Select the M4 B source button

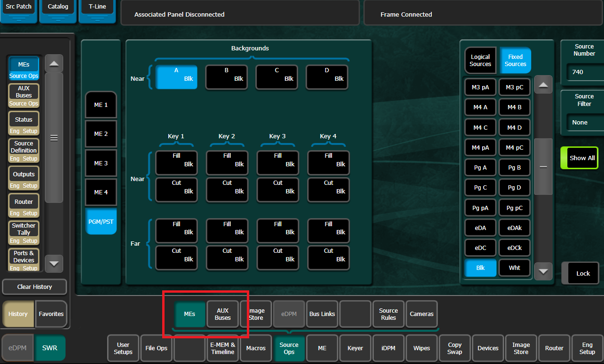point(515,107)
